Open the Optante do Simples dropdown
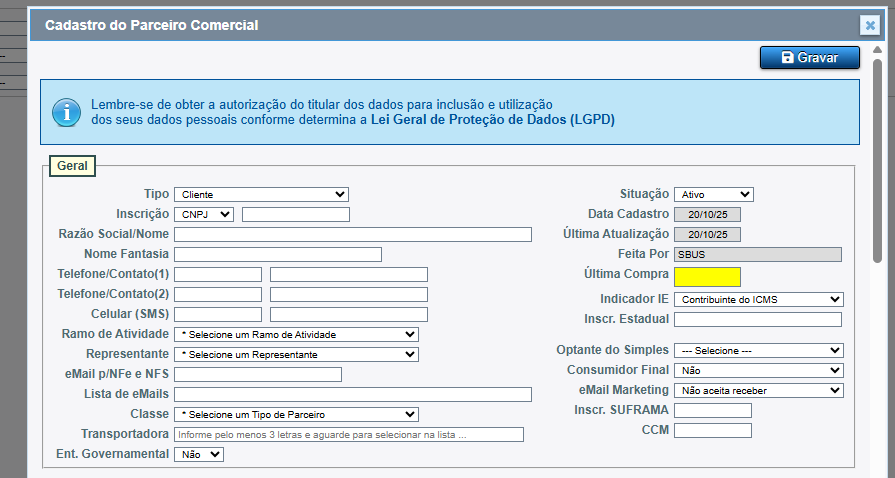 tap(759, 350)
